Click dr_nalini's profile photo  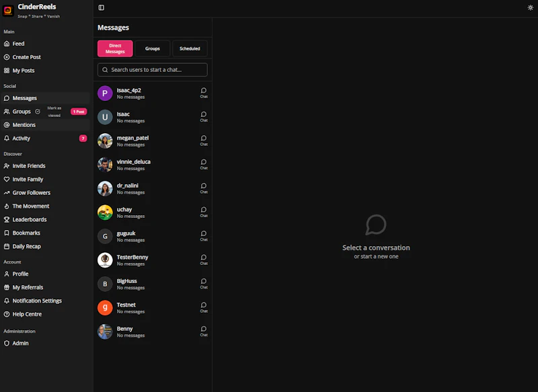[105, 189]
